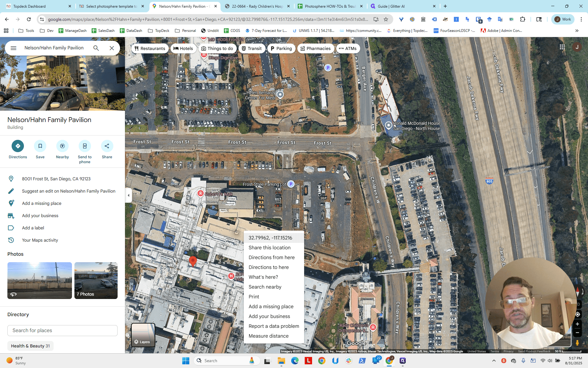Open the Google Maps hamburger menu
Screen dimensions: 588x368
tap(13, 48)
